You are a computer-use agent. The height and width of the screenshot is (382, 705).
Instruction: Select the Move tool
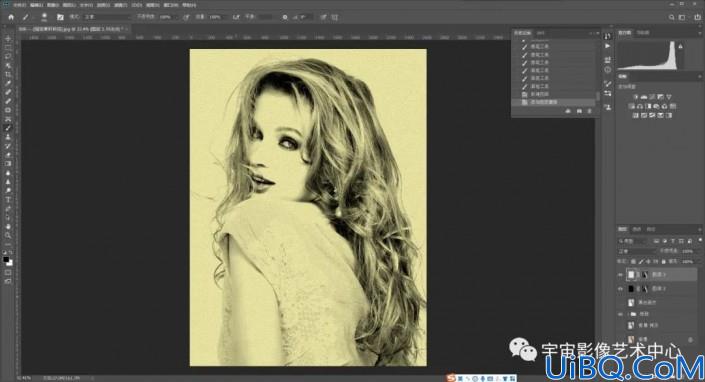coord(8,39)
